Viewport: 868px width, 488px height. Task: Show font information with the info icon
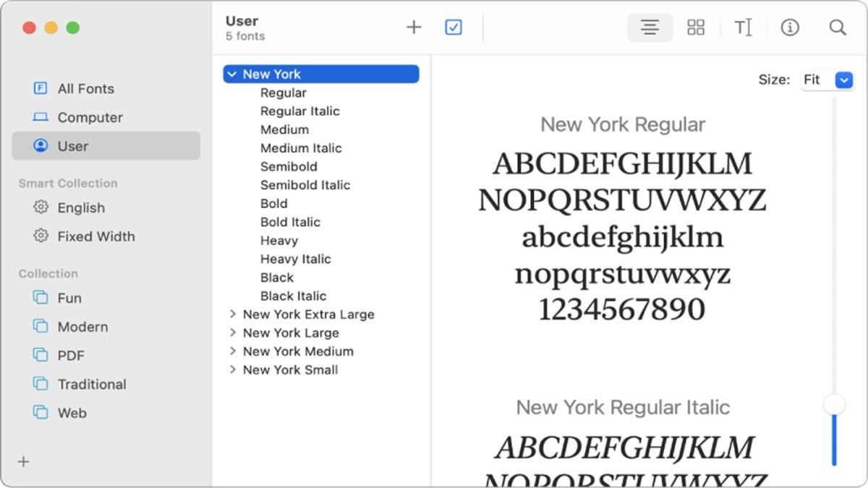pyautogui.click(x=790, y=27)
